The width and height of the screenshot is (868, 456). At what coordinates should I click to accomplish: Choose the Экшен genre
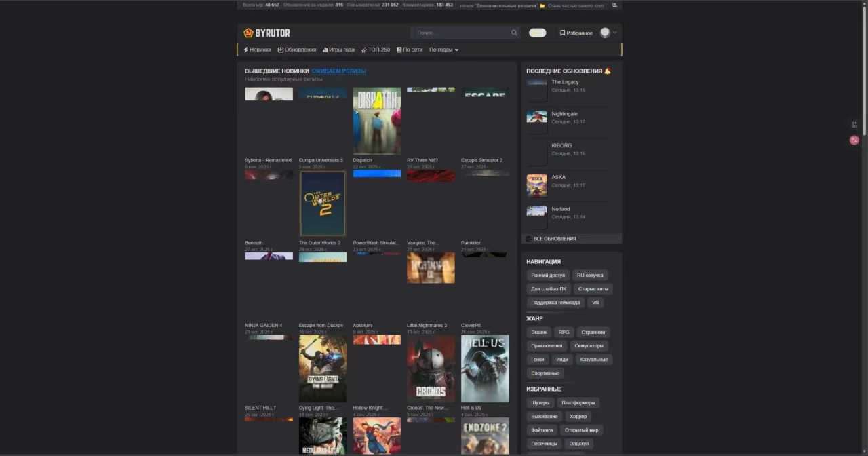tap(538, 332)
